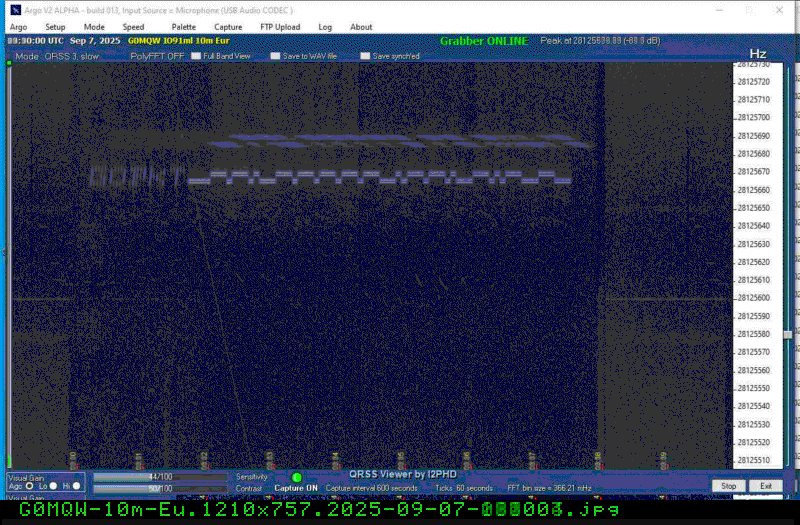Click the Grabber ONLINE status text

point(484,41)
